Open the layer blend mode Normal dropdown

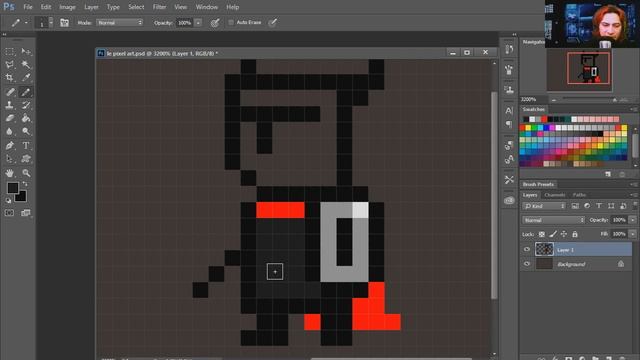(x=553, y=220)
